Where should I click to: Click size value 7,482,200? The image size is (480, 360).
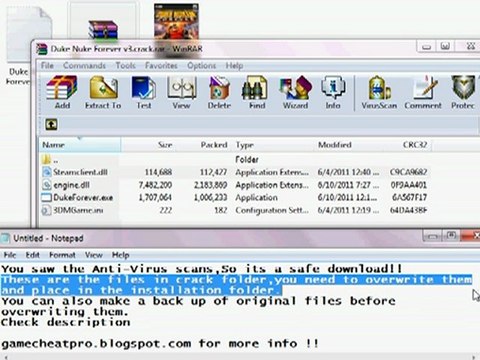155,185
